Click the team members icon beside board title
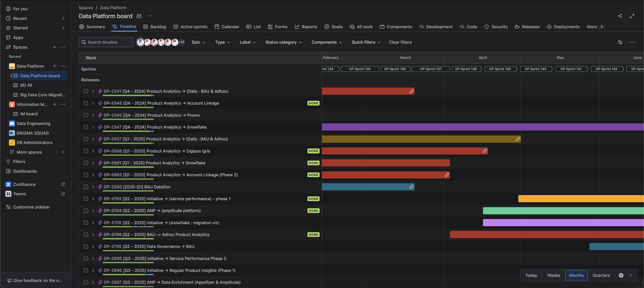 coord(139,16)
